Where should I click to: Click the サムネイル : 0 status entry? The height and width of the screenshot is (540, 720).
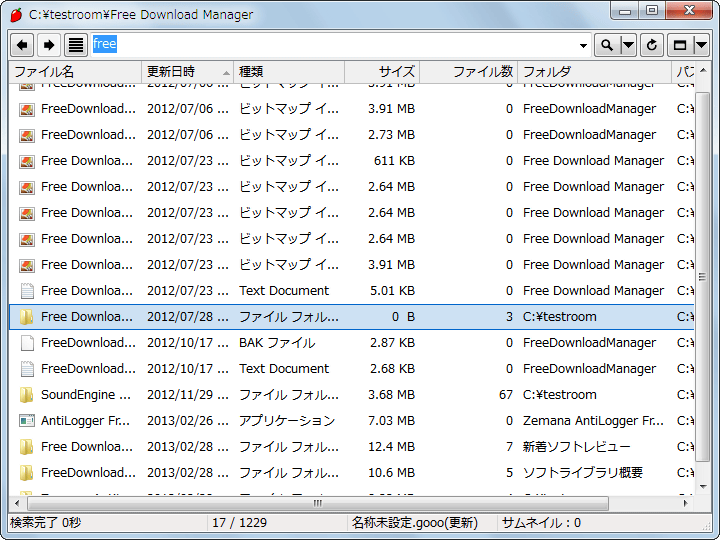(541, 523)
